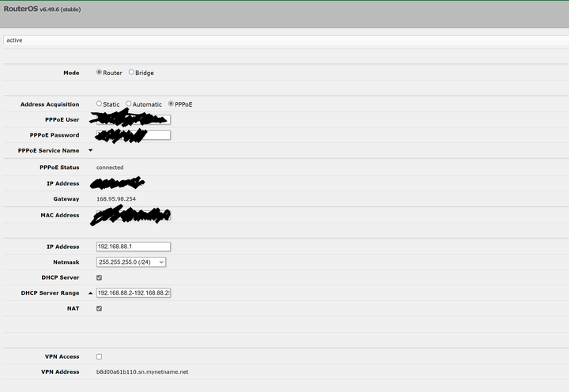Click the VPN Address label
Image resolution: width=569 pixels, height=392 pixels.
click(60, 372)
